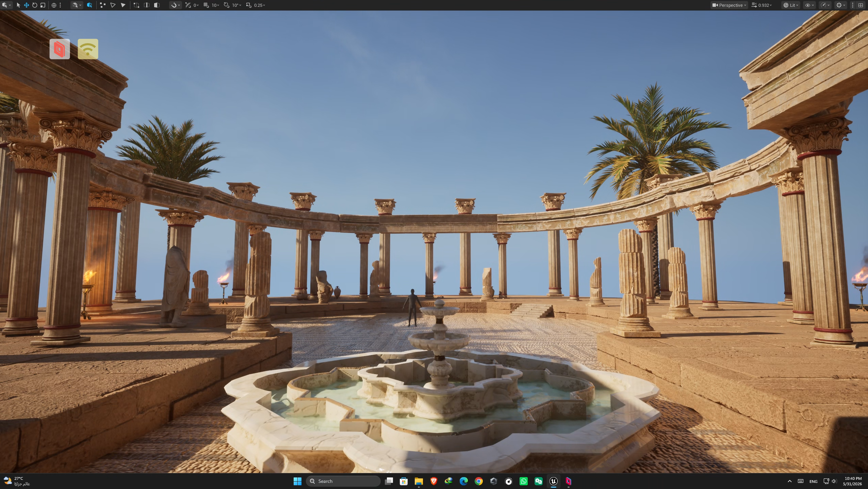Toggle the surface snap offset icon
Image resolution: width=868 pixels, height=489 pixels.
point(188,5)
